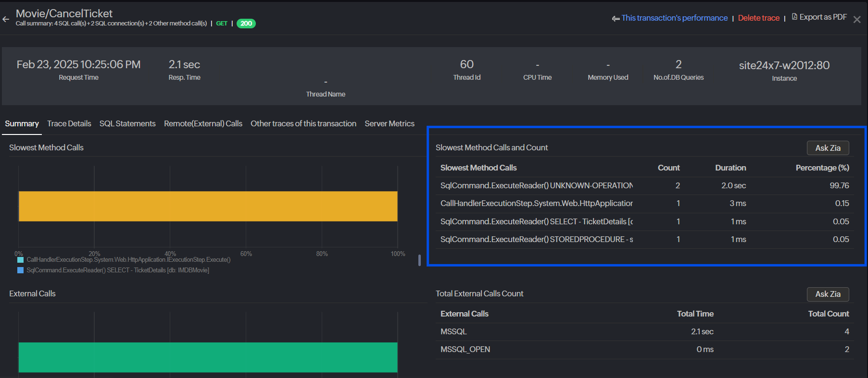The width and height of the screenshot is (868, 378).
Task: Select the CallHandlerExecutionStep method row
Action: tap(644, 204)
